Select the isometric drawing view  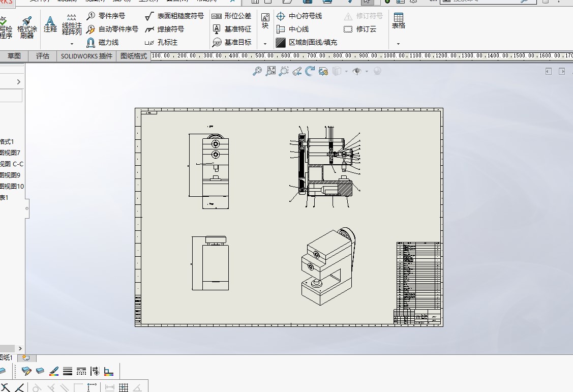tap(327, 266)
